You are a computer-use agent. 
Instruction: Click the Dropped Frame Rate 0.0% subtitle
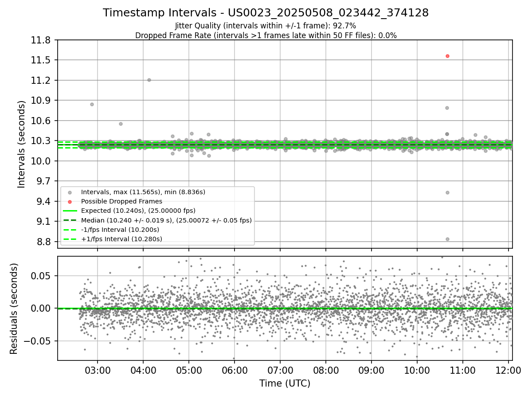point(266,35)
